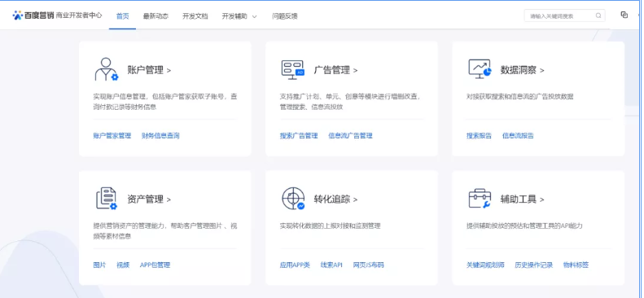Viewport: 644px width, 298px height.
Task: Click the search magnifier icon
Action: tap(598, 16)
